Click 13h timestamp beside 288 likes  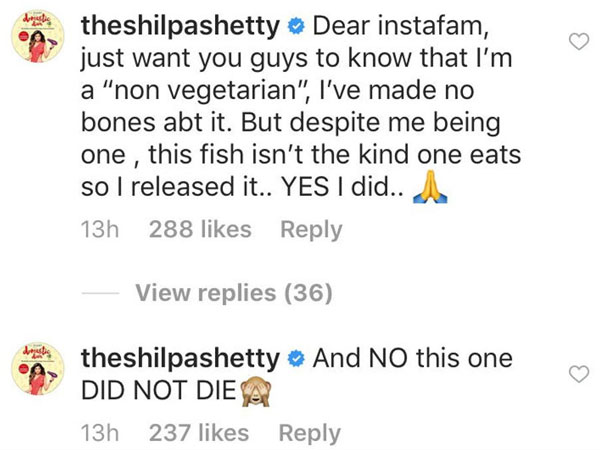coord(100,229)
